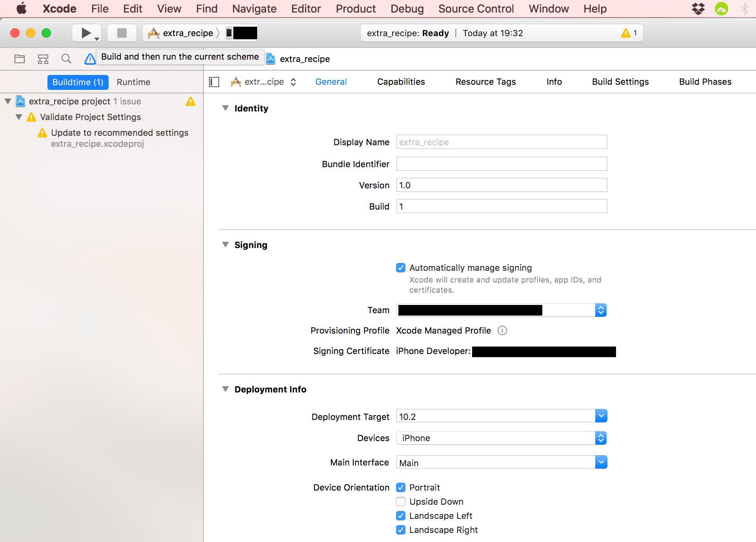Screen dimensions: 756x542
Task: Click the Run (play) button
Action: [x=86, y=33]
